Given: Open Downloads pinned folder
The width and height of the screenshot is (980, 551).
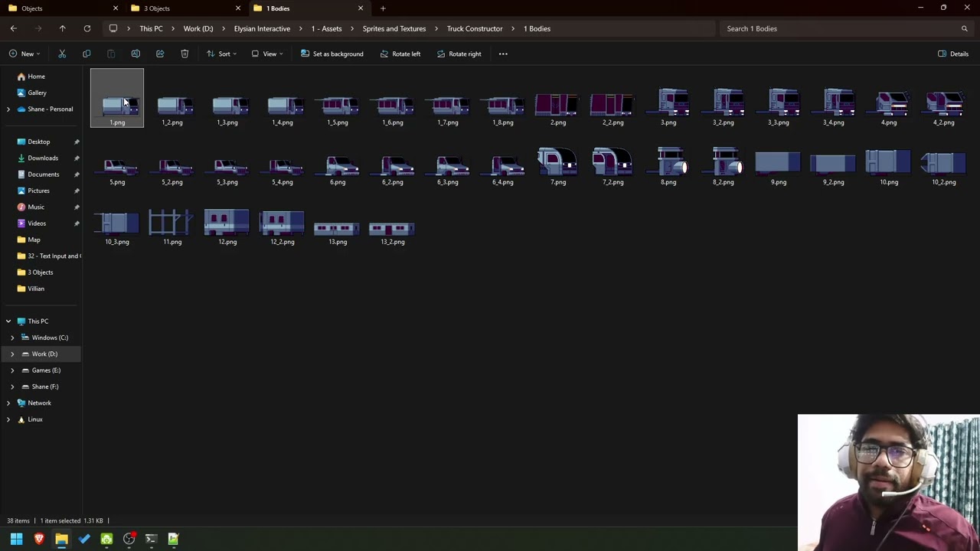Looking at the screenshot, I should click(41, 158).
